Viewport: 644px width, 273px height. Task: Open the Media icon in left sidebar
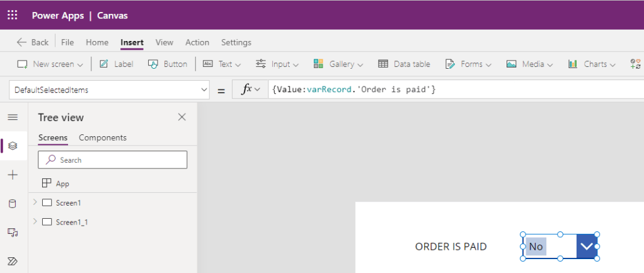click(x=13, y=233)
